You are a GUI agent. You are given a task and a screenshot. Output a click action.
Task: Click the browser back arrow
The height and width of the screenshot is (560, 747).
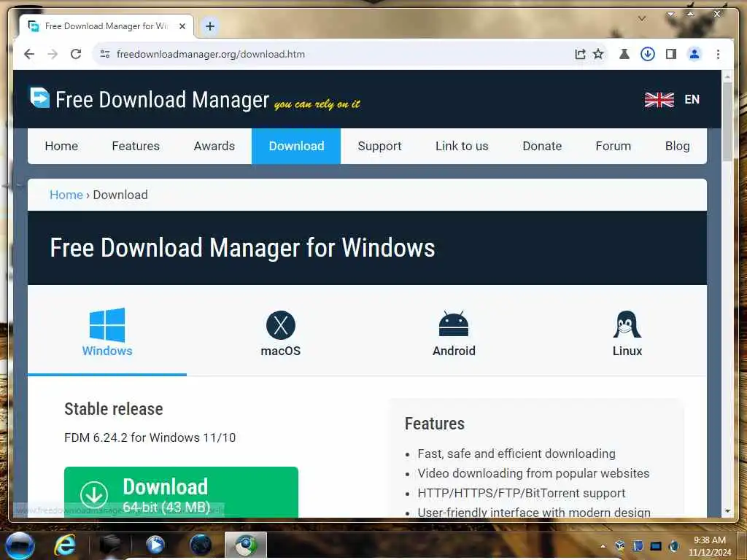tap(29, 54)
